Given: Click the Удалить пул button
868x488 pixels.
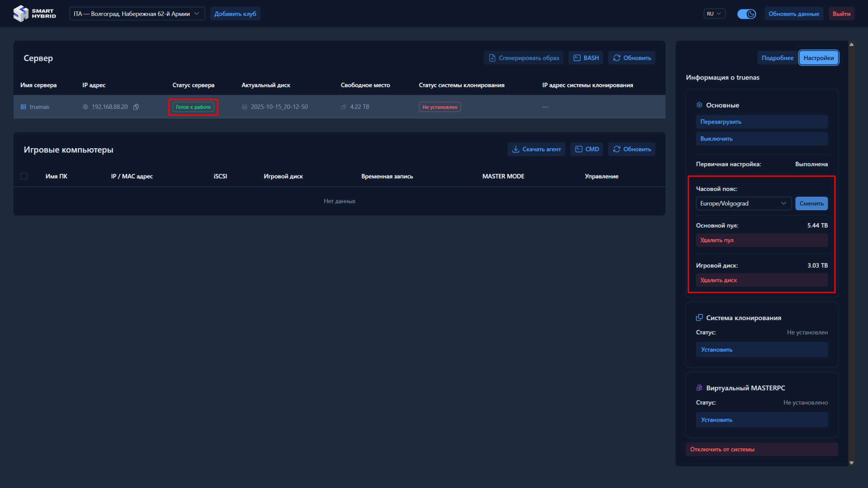Looking at the screenshot, I should [761, 240].
